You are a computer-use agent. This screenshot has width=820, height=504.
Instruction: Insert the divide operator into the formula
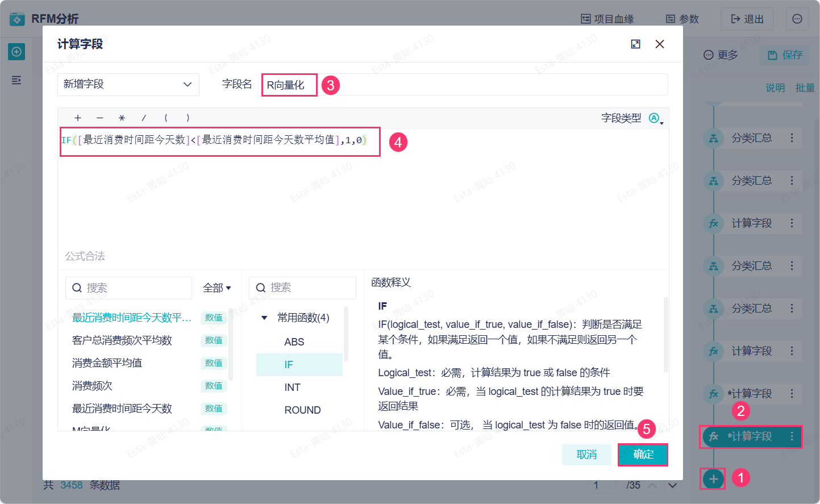(x=144, y=118)
